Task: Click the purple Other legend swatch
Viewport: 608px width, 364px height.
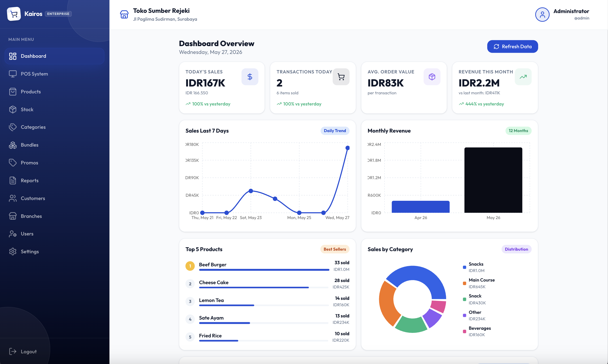Action: pos(464,316)
